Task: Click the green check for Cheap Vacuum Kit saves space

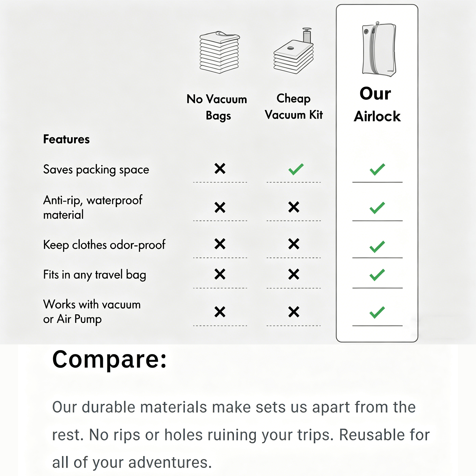Action: pyautogui.click(x=296, y=169)
